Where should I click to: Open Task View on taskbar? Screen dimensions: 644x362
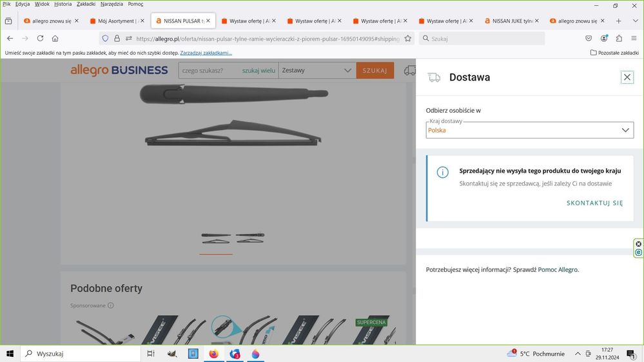[151, 354]
